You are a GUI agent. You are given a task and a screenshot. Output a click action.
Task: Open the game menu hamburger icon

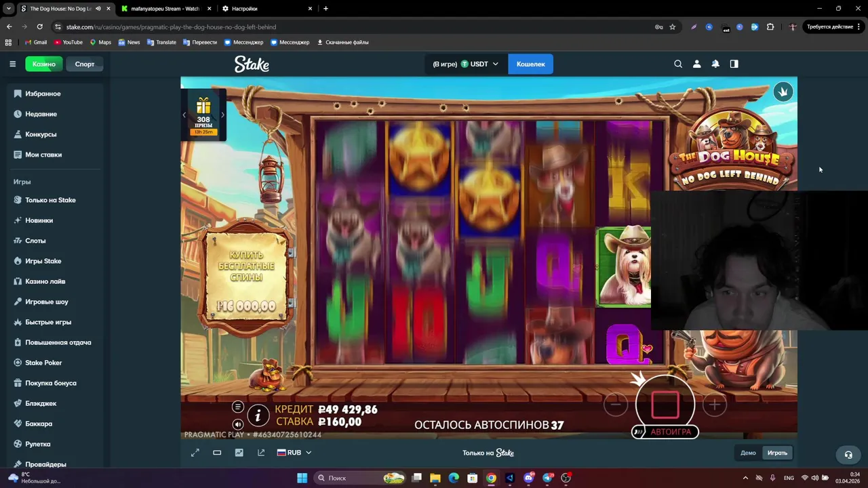click(237, 407)
